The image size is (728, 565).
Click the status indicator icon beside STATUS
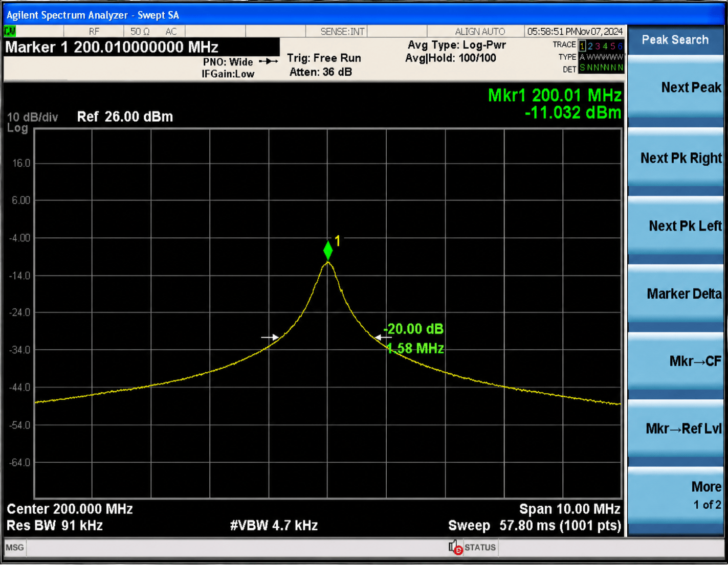pyautogui.click(x=455, y=548)
